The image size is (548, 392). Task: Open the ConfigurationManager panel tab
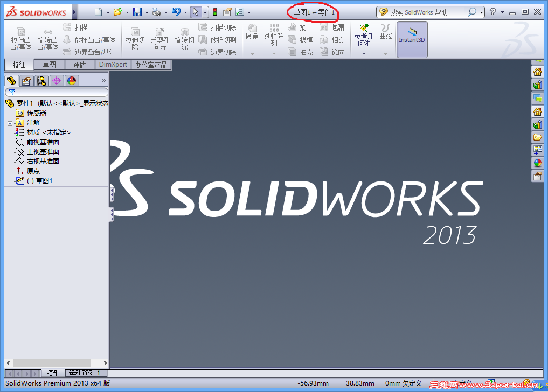(x=41, y=81)
